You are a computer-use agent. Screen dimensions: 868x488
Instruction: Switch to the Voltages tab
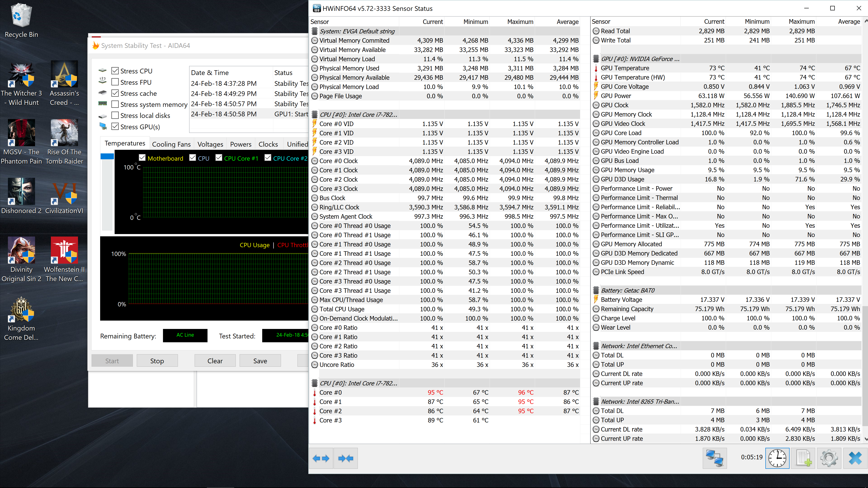pyautogui.click(x=210, y=144)
